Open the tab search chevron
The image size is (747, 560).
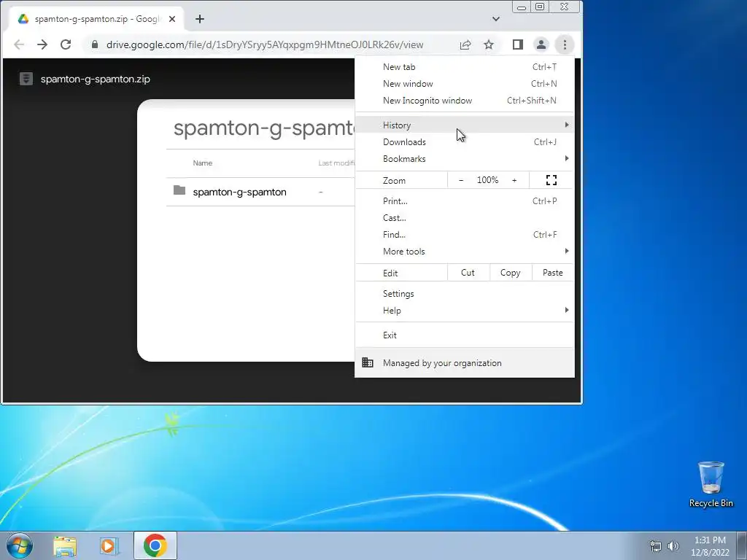click(x=496, y=19)
